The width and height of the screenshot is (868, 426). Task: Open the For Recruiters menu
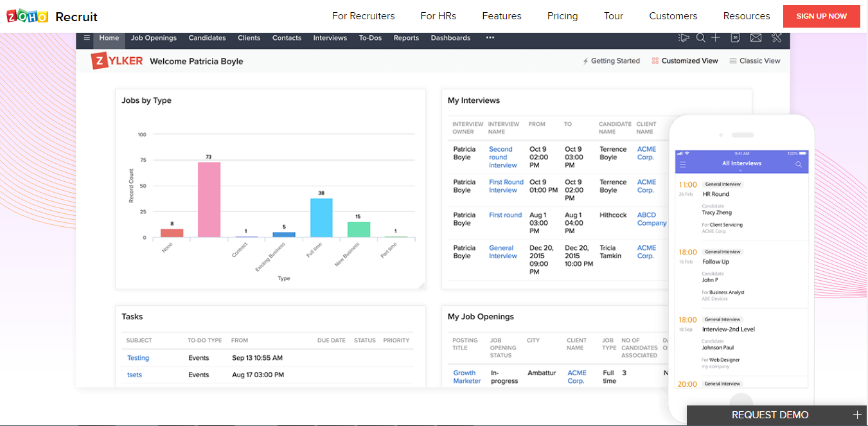pyautogui.click(x=364, y=16)
